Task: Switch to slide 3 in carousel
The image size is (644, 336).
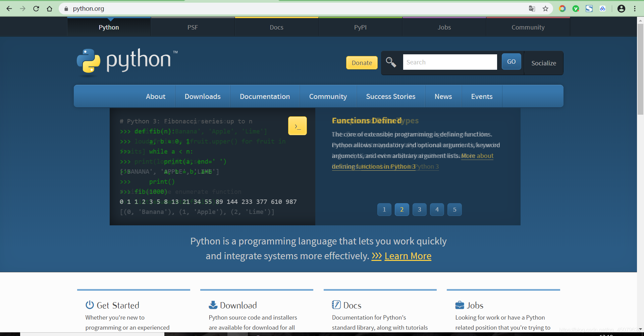Action: (419, 210)
